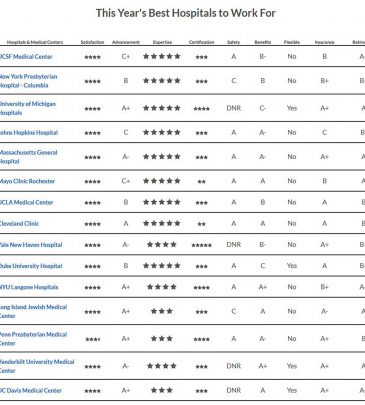
Task: Open the UCLA Medical Center link
Action: [x=26, y=202]
